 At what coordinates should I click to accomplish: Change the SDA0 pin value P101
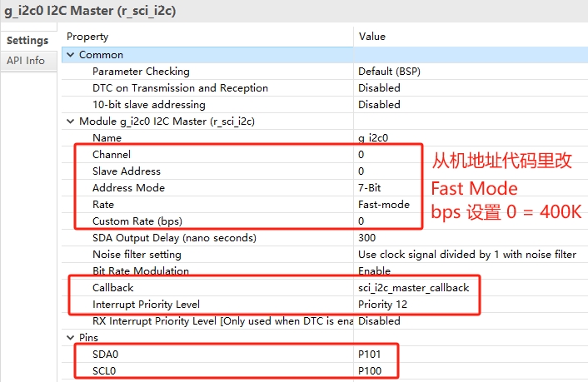click(x=370, y=354)
